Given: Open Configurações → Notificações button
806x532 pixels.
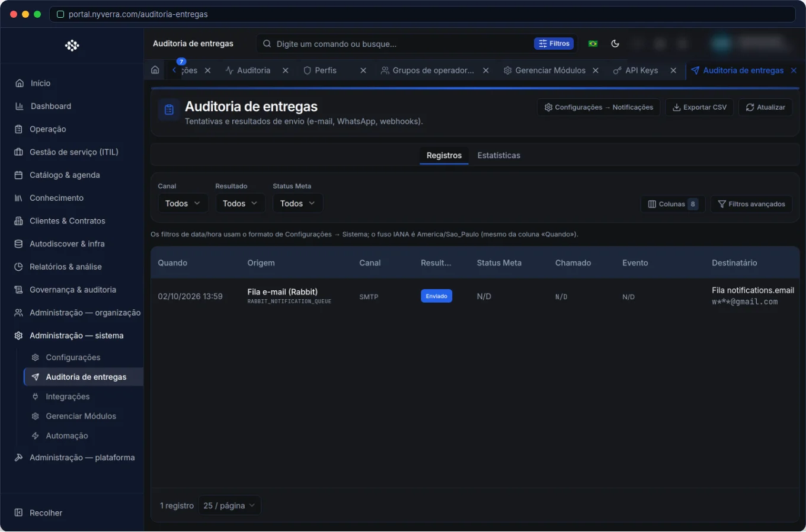Looking at the screenshot, I should [x=599, y=107].
